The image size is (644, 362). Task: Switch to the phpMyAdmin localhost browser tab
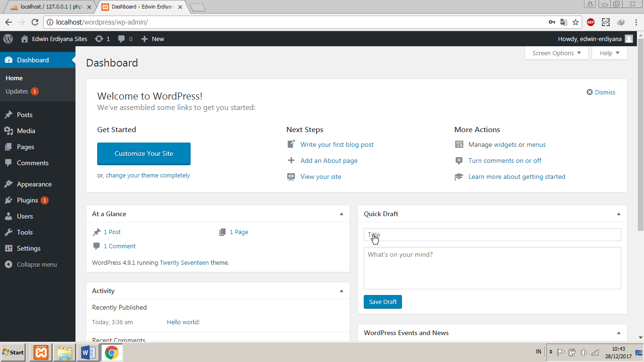(50, 7)
